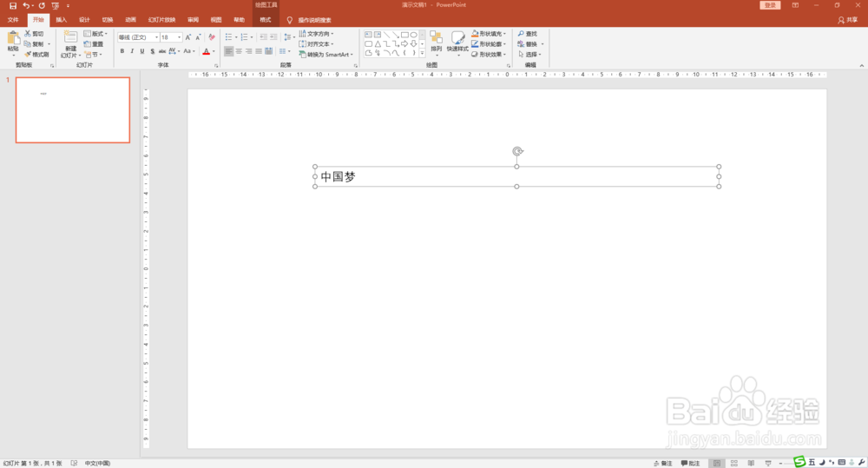Create a new slide (新建幻灯片)
Screen dimensions: 868x468
70,44
